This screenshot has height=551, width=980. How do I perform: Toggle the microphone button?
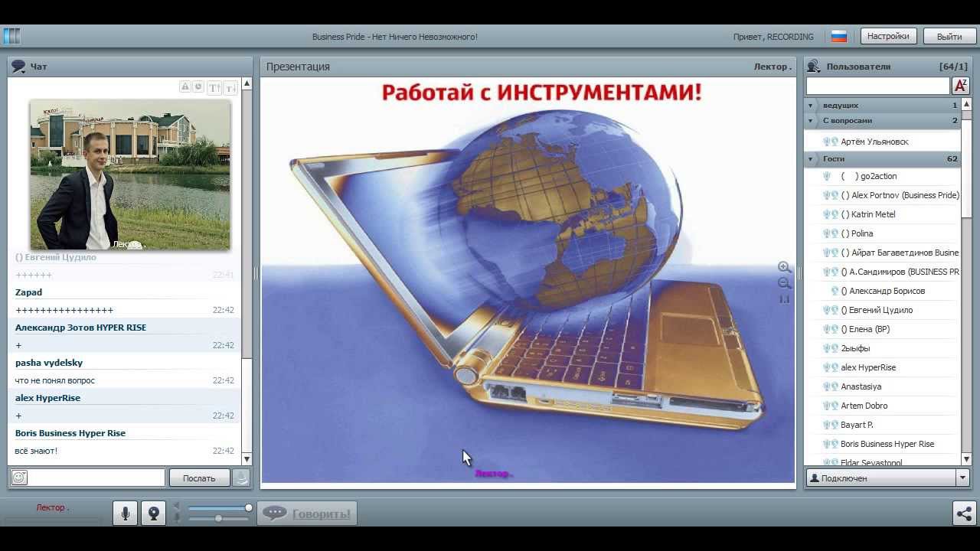(x=126, y=513)
